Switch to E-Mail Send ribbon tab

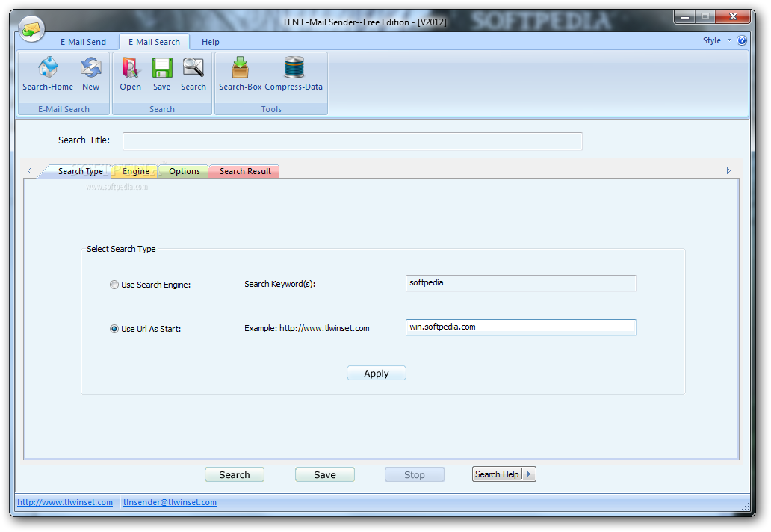[x=83, y=43]
